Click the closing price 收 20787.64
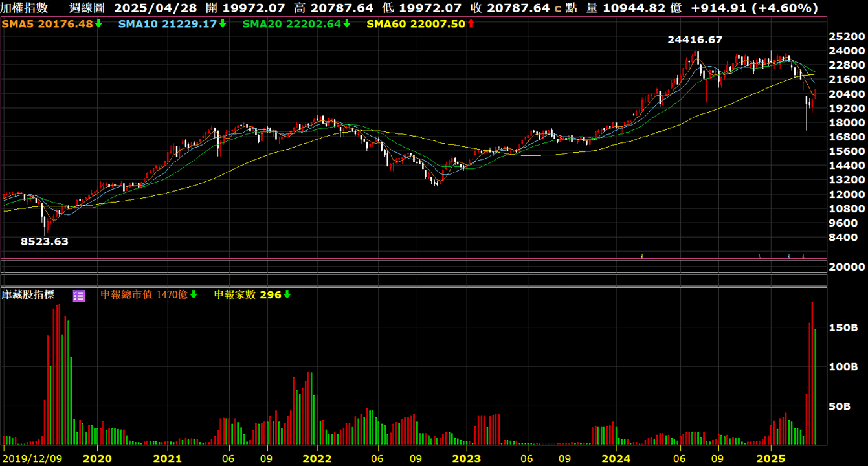Screen dimensions: 868x466 pyautogui.click(x=510, y=8)
